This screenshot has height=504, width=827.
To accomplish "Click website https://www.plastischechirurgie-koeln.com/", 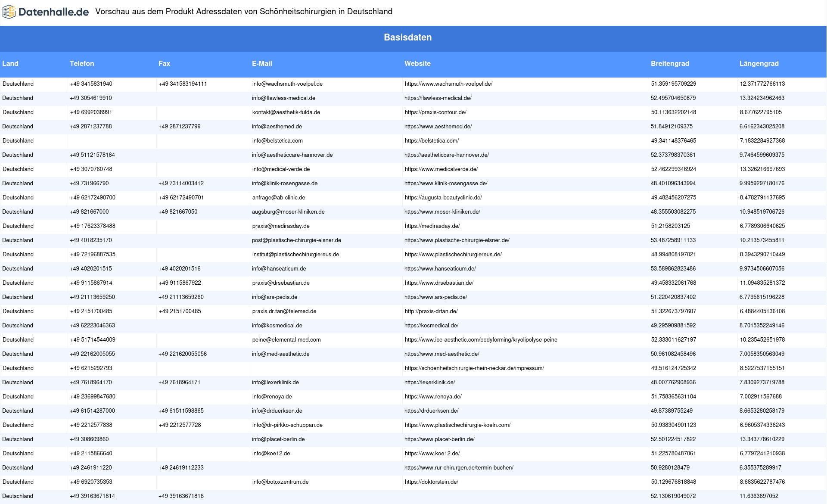I will [457, 425].
